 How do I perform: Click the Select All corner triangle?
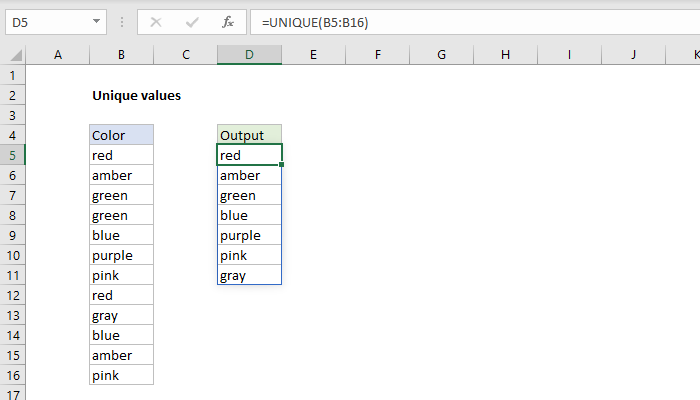click(14, 55)
